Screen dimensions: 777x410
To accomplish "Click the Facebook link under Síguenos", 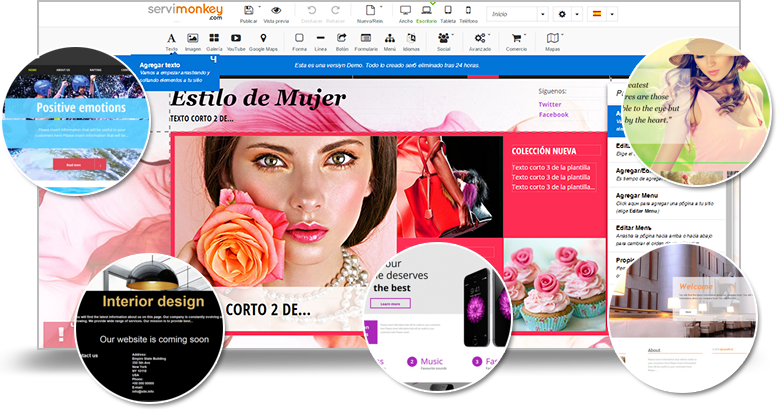I will 554,115.
